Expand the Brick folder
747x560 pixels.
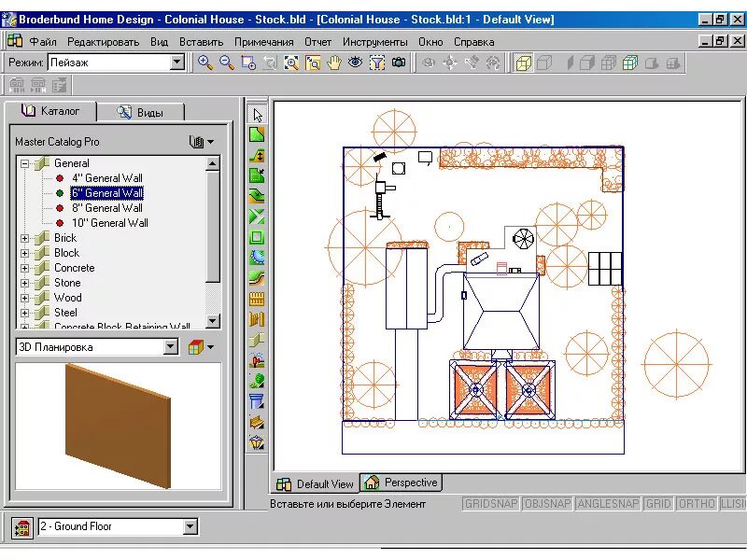click(24, 238)
